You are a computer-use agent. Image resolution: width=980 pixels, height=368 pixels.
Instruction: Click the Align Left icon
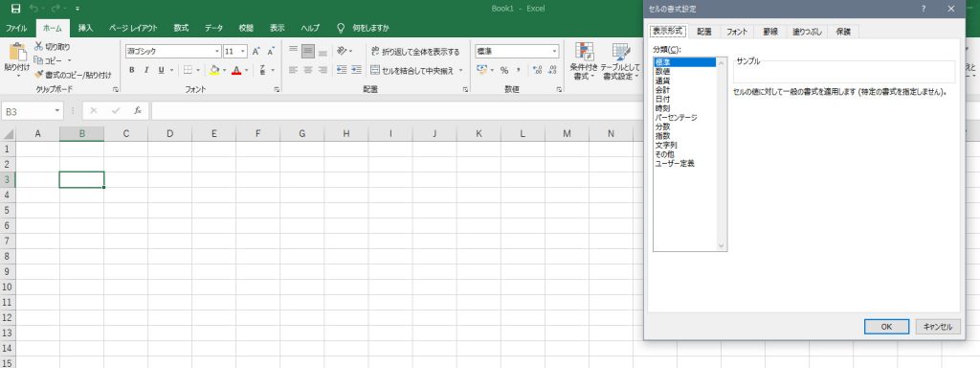[293, 70]
